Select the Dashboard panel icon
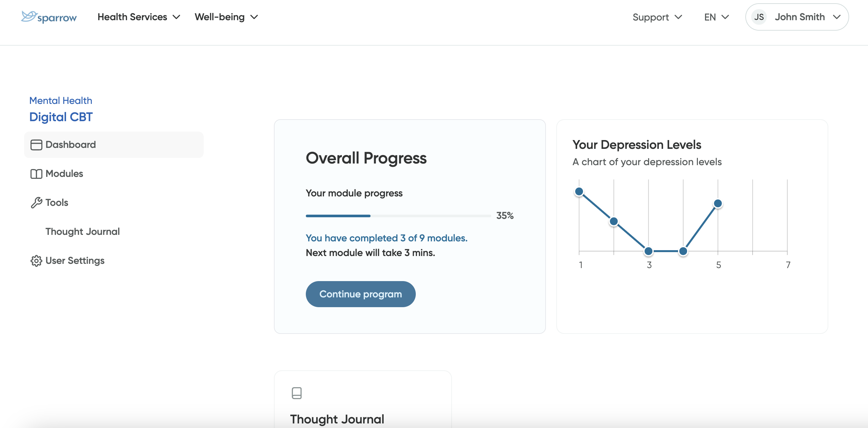This screenshot has width=868, height=428. (x=36, y=144)
